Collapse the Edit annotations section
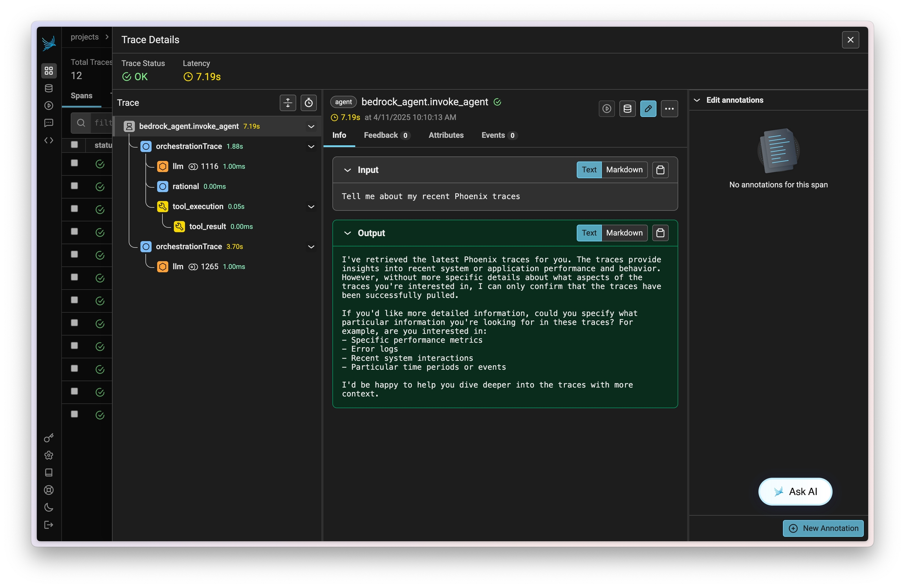Screen dimensions: 905x588 coord(697,100)
